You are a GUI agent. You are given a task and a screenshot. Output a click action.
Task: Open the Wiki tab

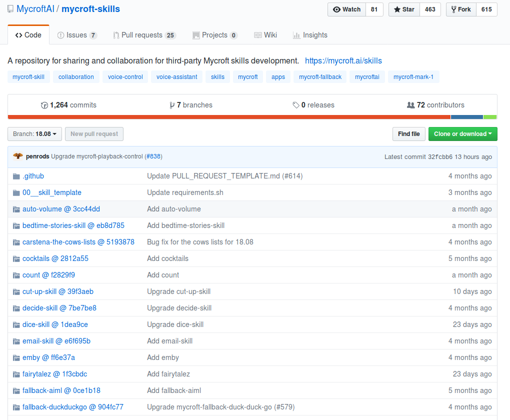pyautogui.click(x=265, y=35)
